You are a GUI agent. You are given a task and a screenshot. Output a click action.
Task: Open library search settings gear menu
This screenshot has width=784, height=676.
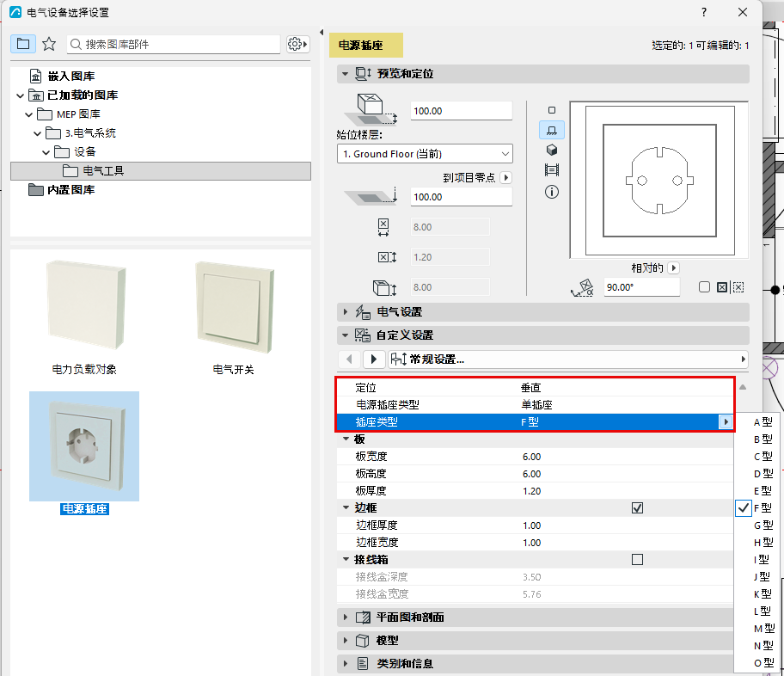297,44
